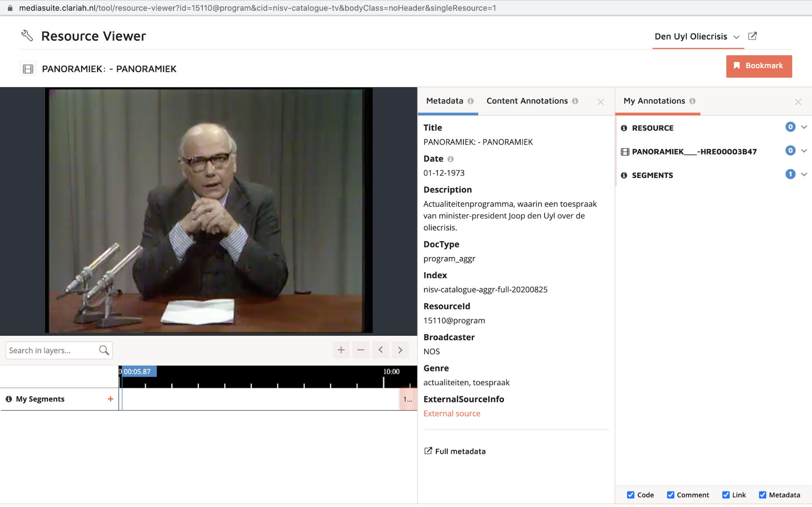Click the zoom in plus icon above timeline
Image resolution: width=812 pixels, height=507 pixels.
[x=341, y=350]
